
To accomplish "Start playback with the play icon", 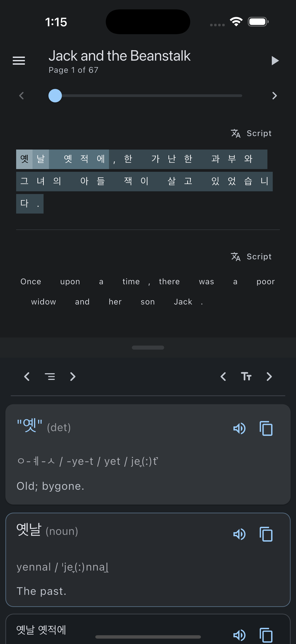I will [275, 60].
